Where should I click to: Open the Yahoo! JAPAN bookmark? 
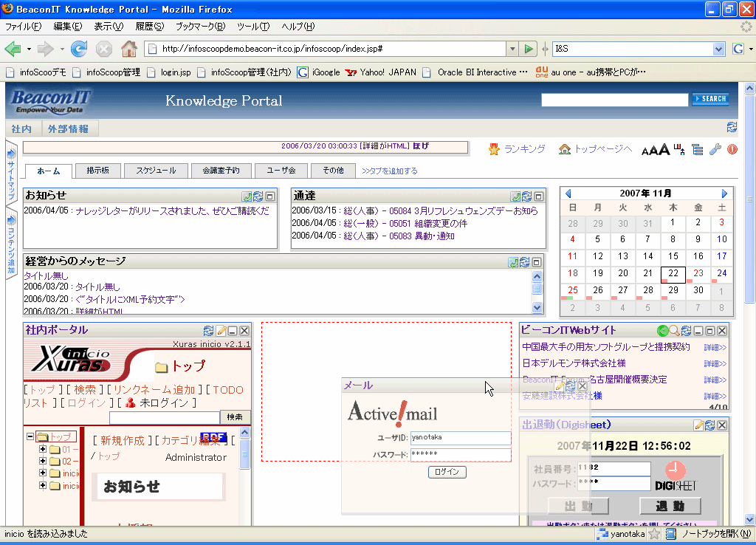pos(381,72)
